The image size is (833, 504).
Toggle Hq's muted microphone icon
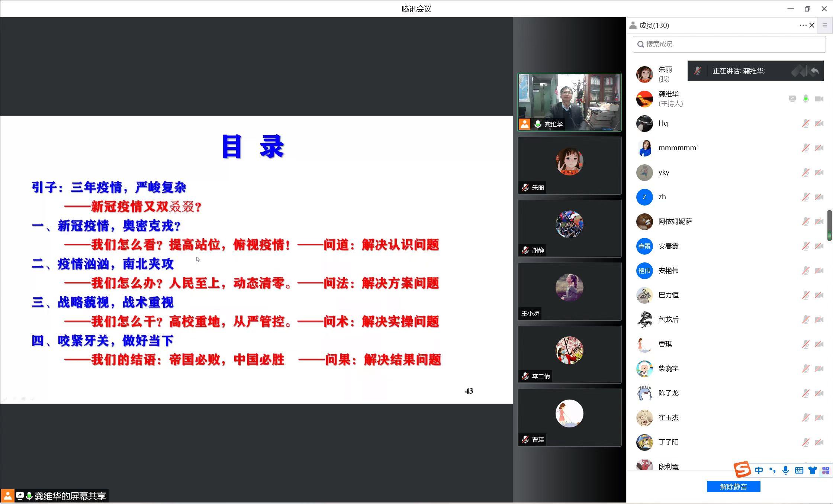[805, 123]
